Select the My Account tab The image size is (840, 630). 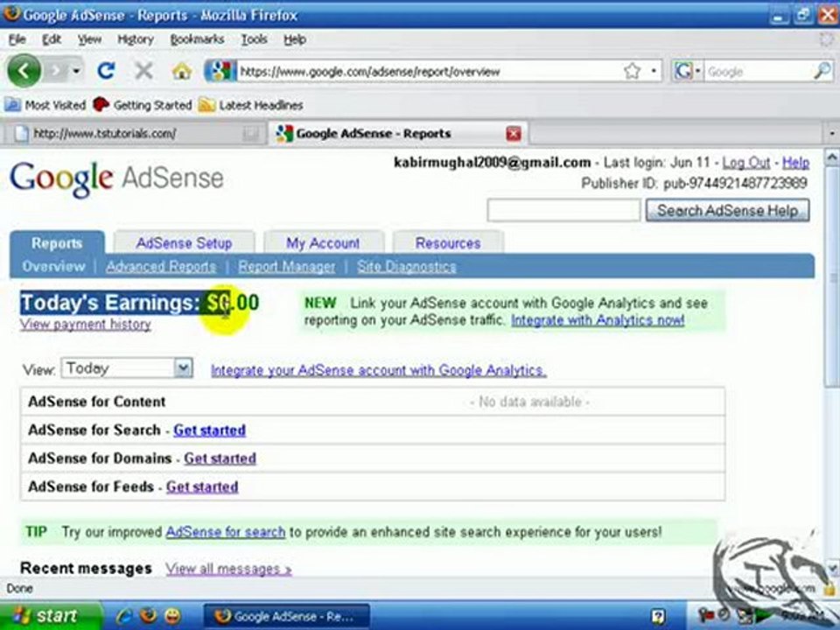(x=323, y=243)
